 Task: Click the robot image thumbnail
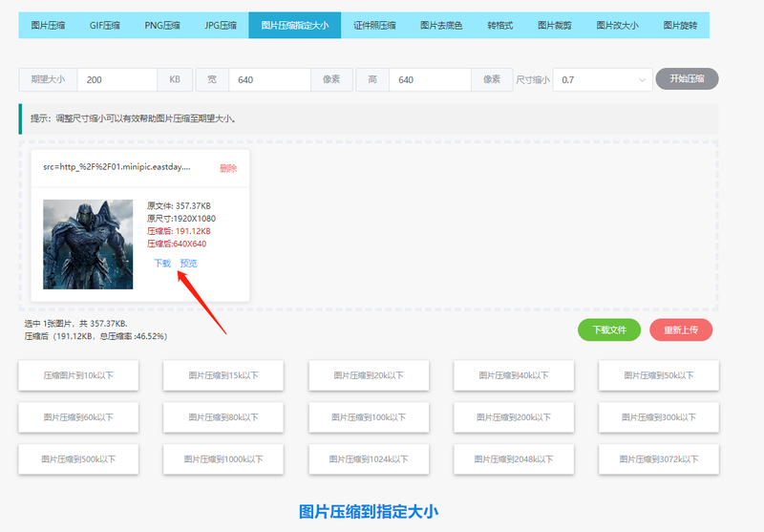point(88,245)
